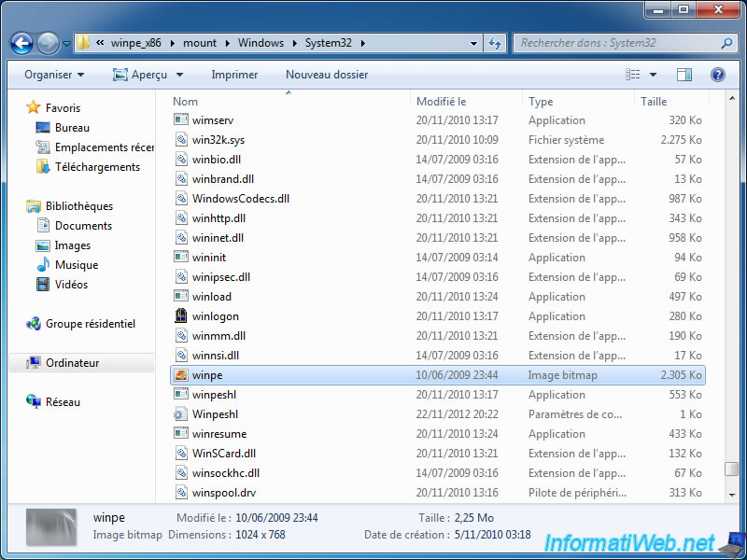Open Musique library in navigation pane
The width and height of the screenshot is (747, 560).
pyautogui.click(x=76, y=265)
